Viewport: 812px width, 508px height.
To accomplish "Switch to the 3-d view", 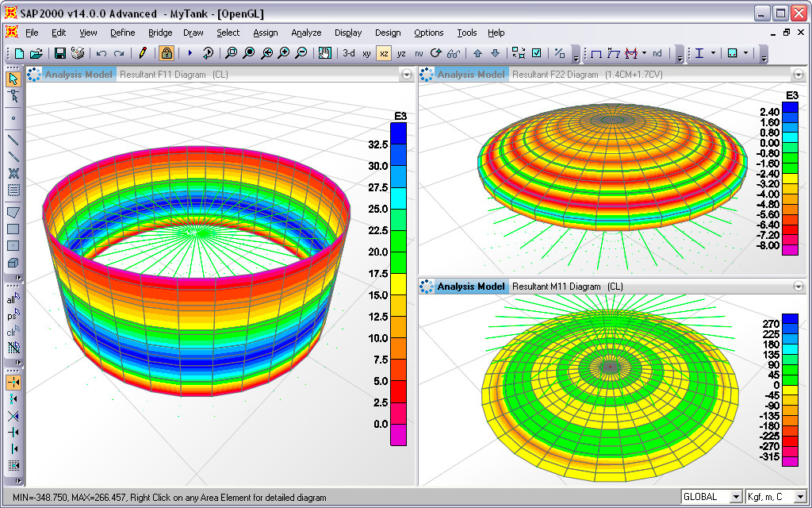I will coord(348,53).
